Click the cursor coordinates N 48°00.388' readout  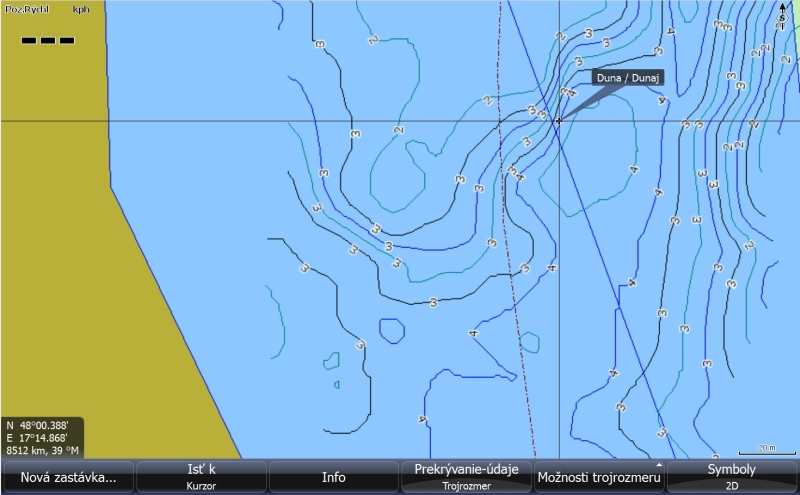tap(37, 424)
